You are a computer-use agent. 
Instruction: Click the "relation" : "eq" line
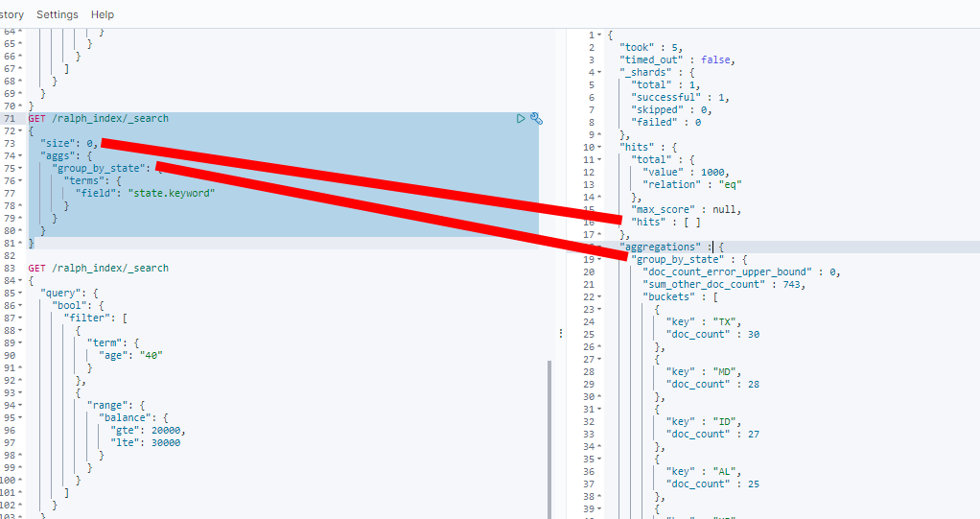tap(692, 184)
